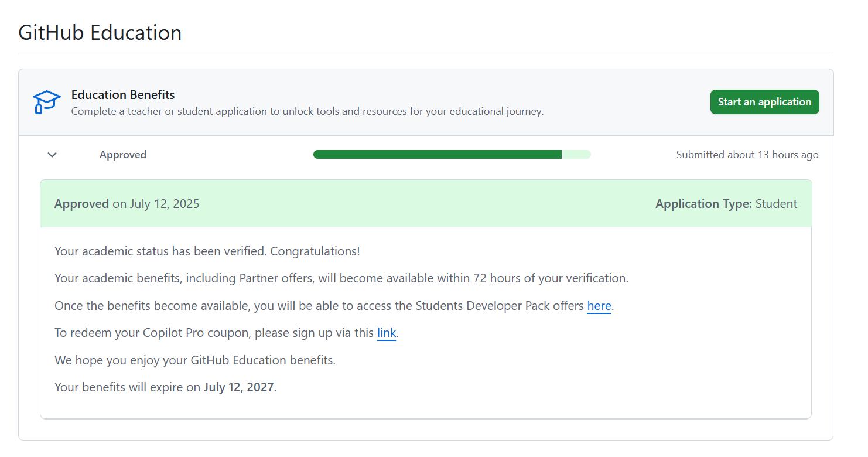
Task: Click the 'Application Type: Student' label
Action: (x=726, y=204)
